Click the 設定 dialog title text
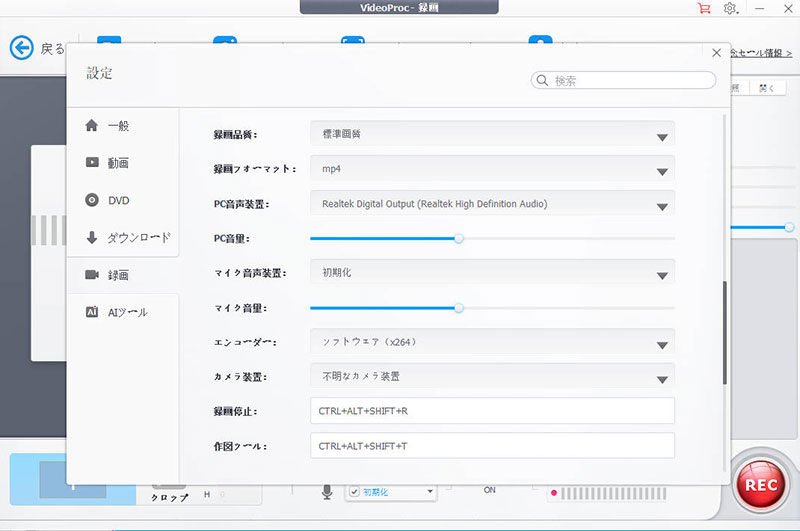Viewport: 800px width, 531px height. pos(99,73)
